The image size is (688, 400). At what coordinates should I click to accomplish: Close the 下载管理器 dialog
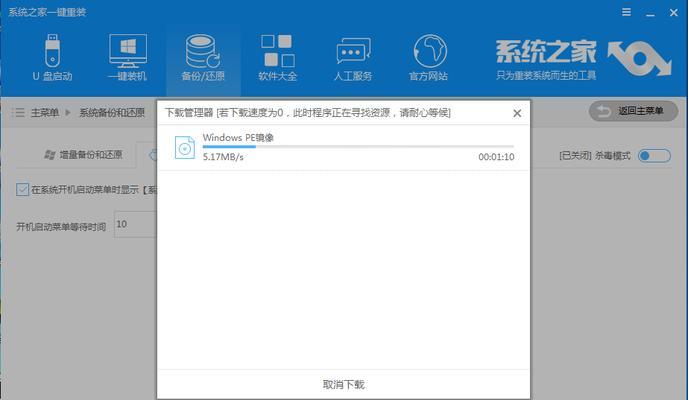click(x=517, y=113)
